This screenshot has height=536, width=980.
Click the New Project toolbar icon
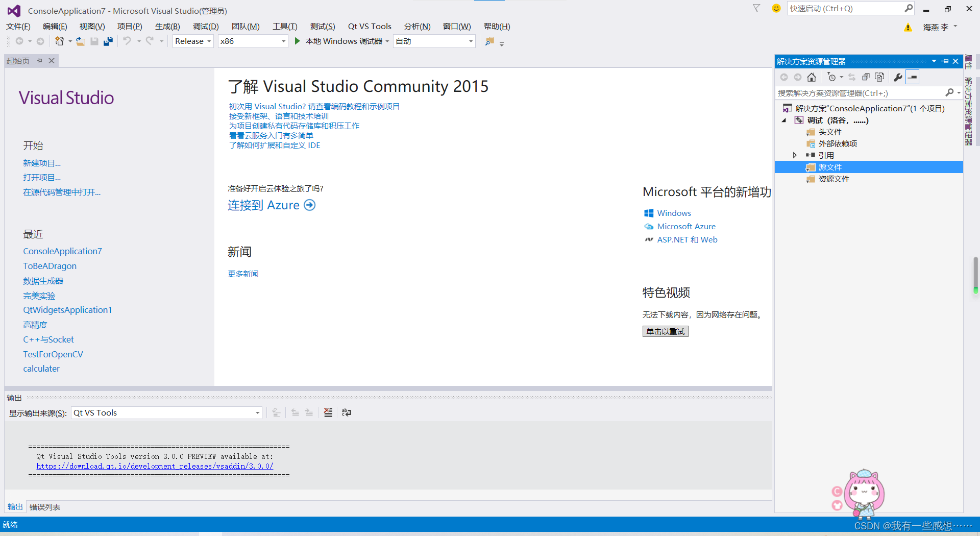coord(60,41)
